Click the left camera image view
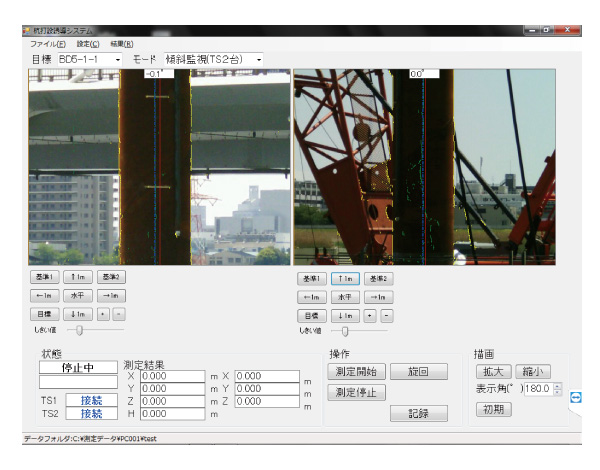Image resolution: width=600 pixels, height=470 pixels. click(x=159, y=167)
